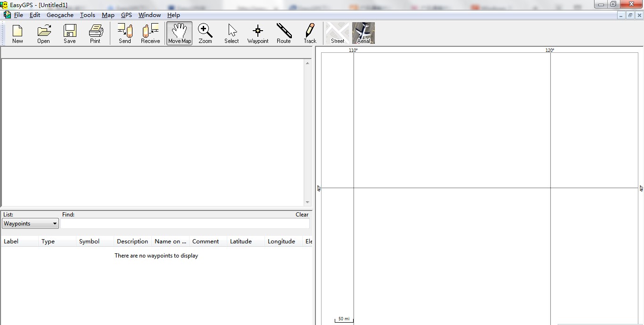Expand the Waypoints list dropdown

tap(55, 224)
